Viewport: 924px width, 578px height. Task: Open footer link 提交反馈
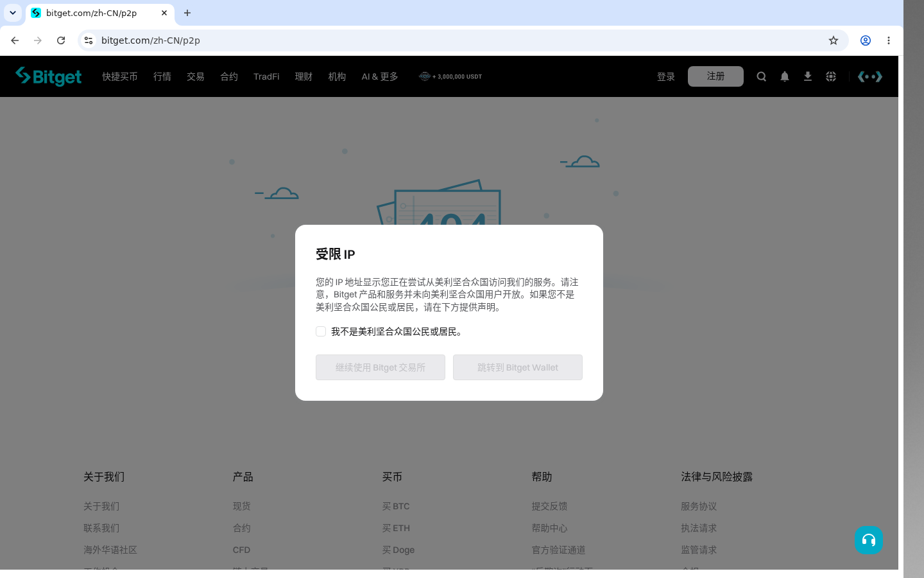point(549,506)
